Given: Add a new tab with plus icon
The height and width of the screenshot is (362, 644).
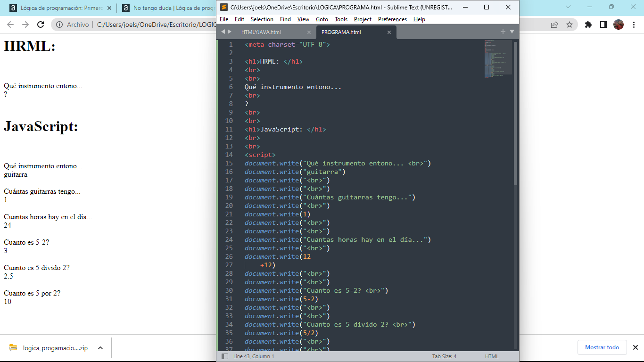Looking at the screenshot, I should [x=503, y=32].
